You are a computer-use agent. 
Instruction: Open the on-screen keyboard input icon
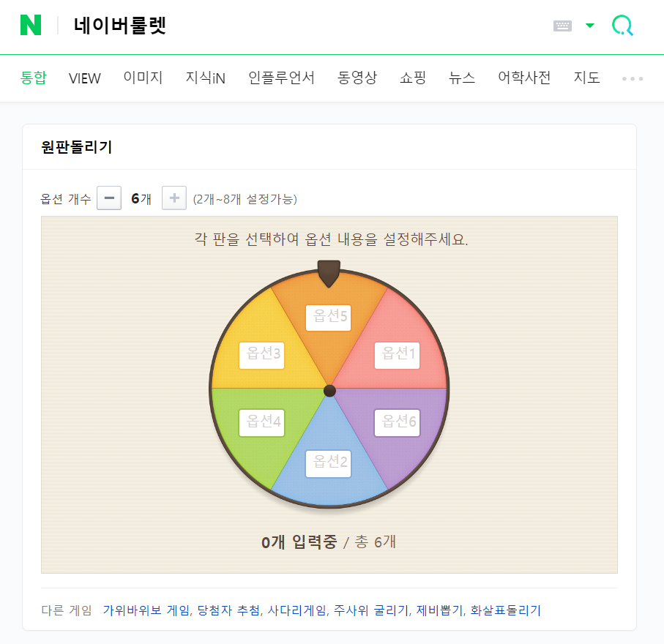point(562,24)
